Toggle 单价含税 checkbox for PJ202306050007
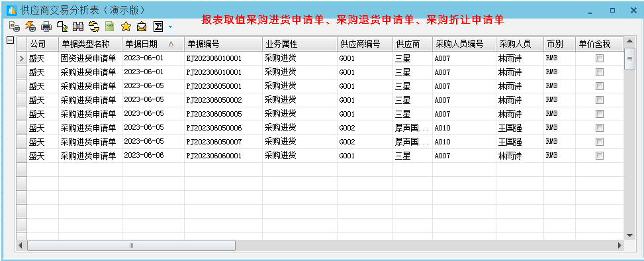The image size is (644, 261). (x=599, y=142)
